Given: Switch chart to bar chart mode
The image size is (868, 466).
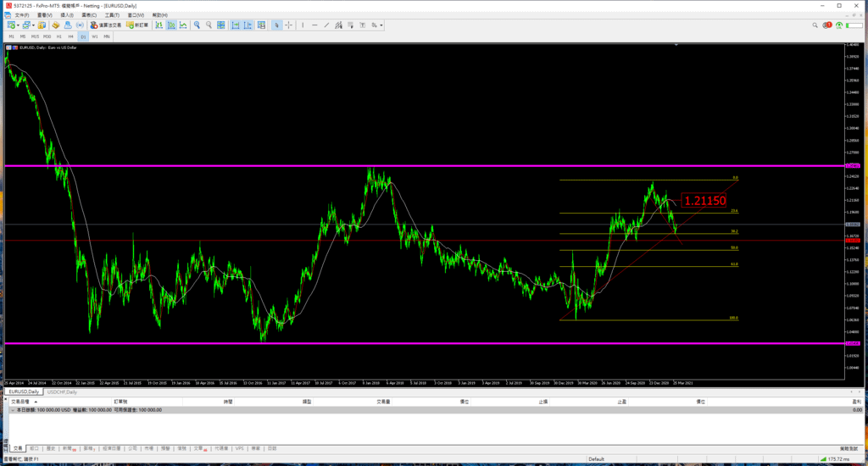Looking at the screenshot, I should tap(159, 25).
